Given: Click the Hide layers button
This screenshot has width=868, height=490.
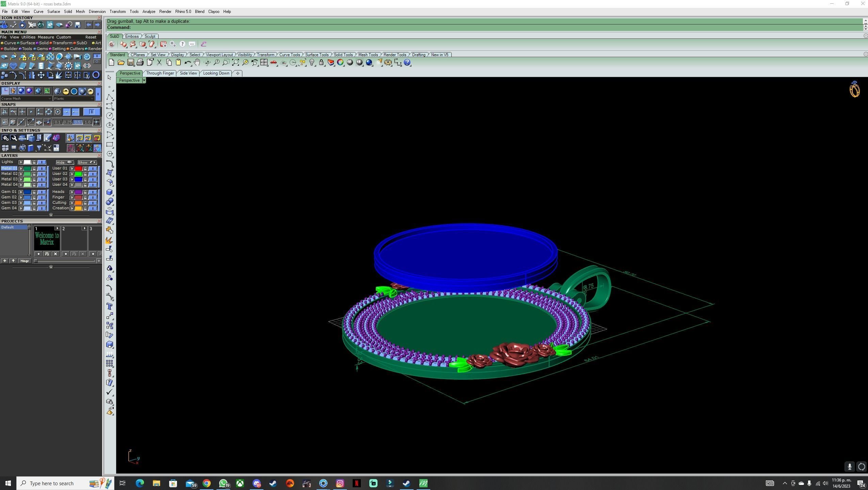Looking at the screenshot, I should click(x=64, y=162).
